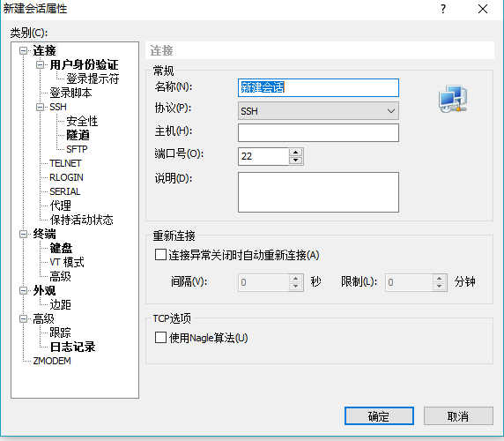The width and height of the screenshot is (504, 441).
Task: Click the 取消 button
Action: pyautogui.click(x=458, y=416)
